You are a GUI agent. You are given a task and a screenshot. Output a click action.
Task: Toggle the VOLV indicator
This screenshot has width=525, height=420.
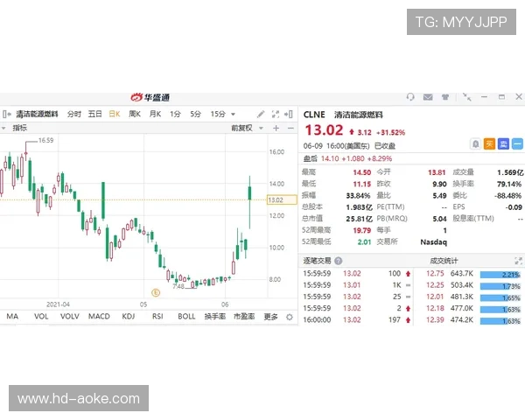[x=70, y=317]
